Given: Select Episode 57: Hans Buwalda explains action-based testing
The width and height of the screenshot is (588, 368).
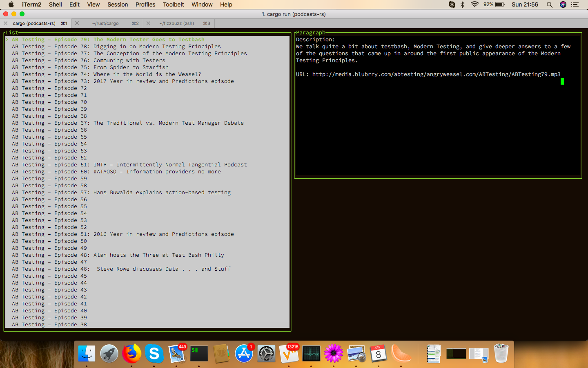Looking at the screenshot, I should pos(147,193).
